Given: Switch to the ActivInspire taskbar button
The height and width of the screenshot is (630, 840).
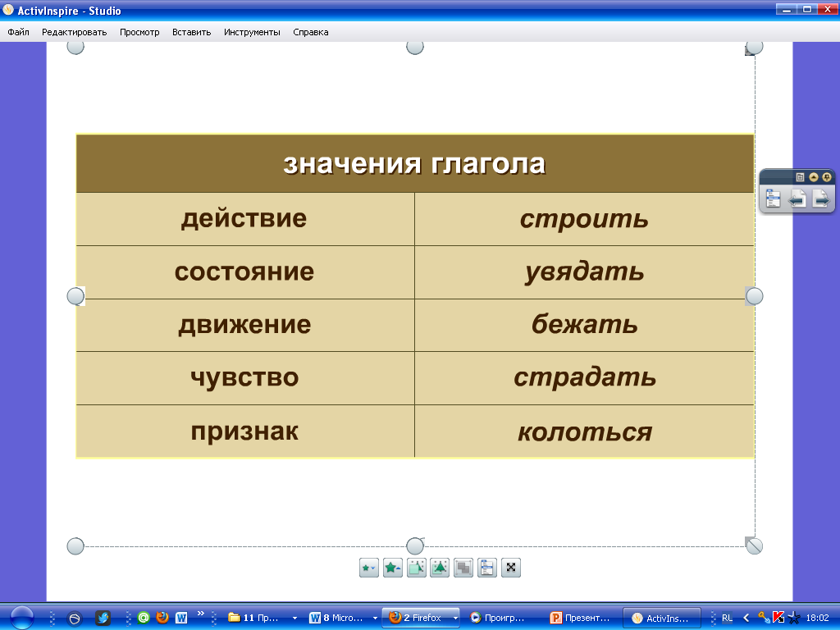Looking at the screenshot, I should (x=662, y=618).
